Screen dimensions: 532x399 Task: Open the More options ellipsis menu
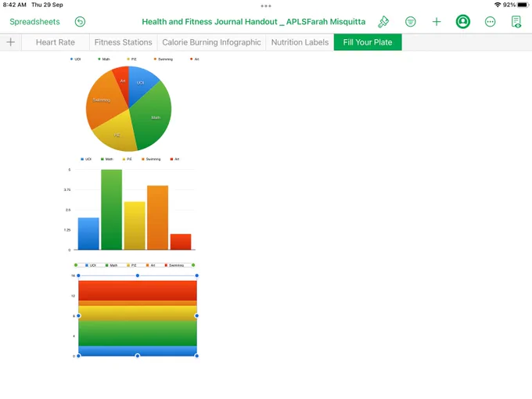[490, 22]
